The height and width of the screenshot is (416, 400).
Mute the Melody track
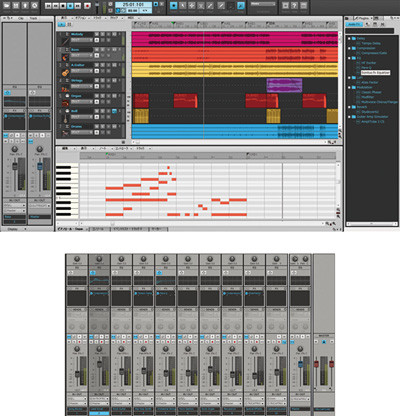coord(97,34)
